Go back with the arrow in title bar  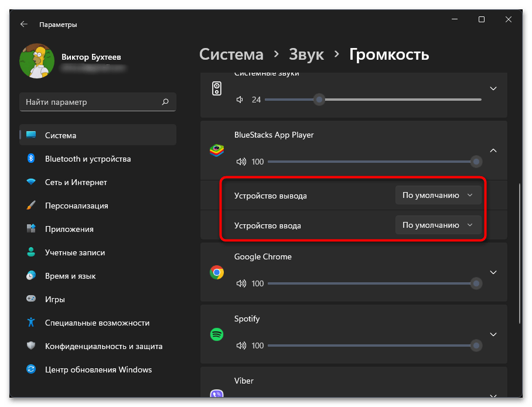pos(24,24)
